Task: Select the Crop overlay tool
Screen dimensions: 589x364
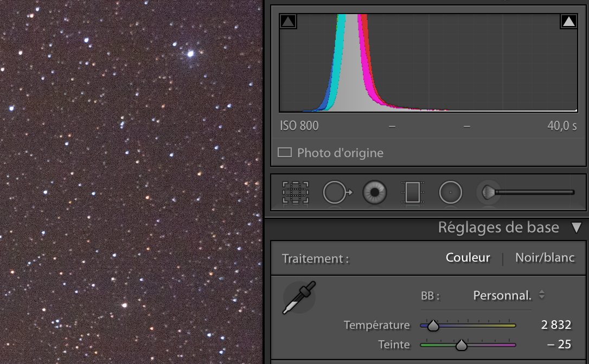Action: (x=296, y=192)
